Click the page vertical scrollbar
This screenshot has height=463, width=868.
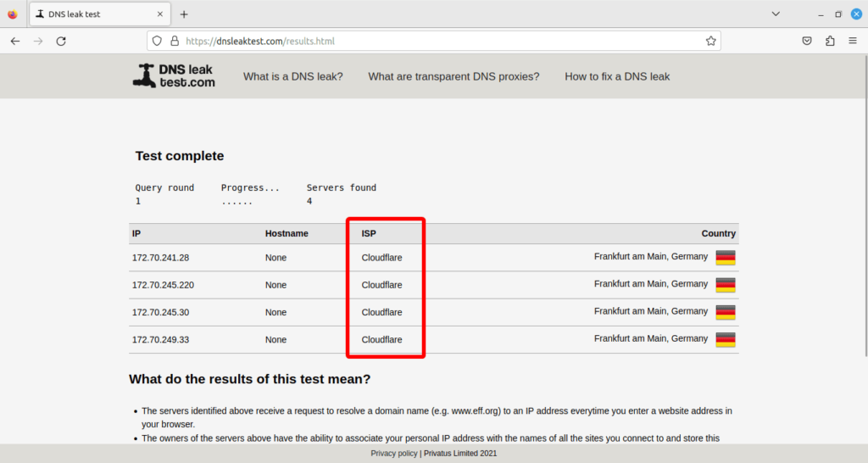tap(865, 206)
